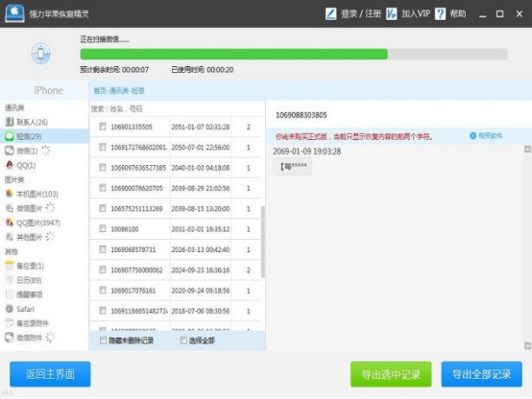Select the SMS (29) green bubble icon
This screenshot has height=399, width=532.
pyautogui.click(x=10, y=136)
